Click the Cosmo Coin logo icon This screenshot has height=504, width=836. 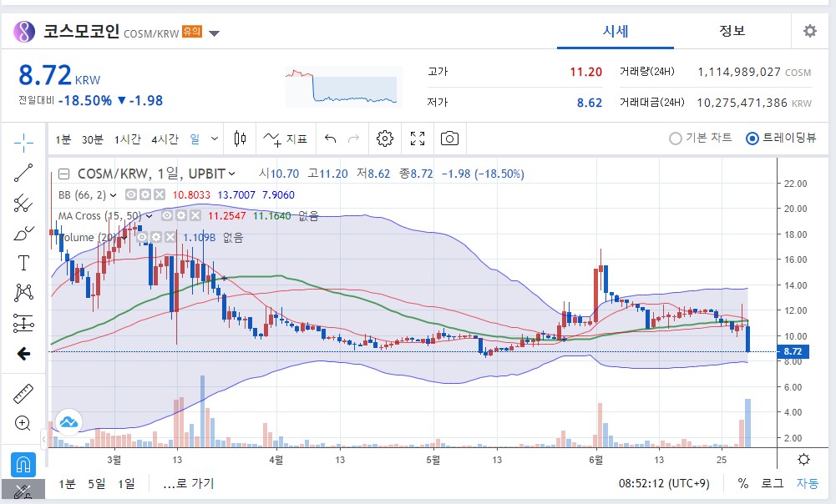[24, 32]
